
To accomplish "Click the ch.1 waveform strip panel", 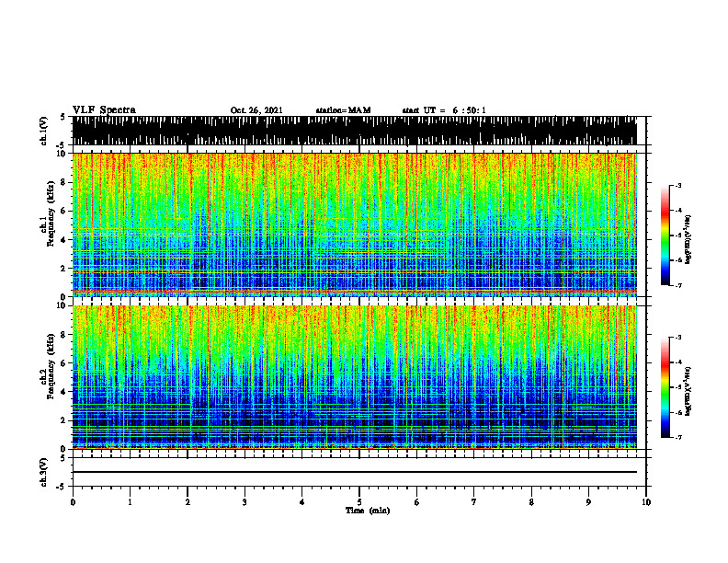I will pos(354,131).
